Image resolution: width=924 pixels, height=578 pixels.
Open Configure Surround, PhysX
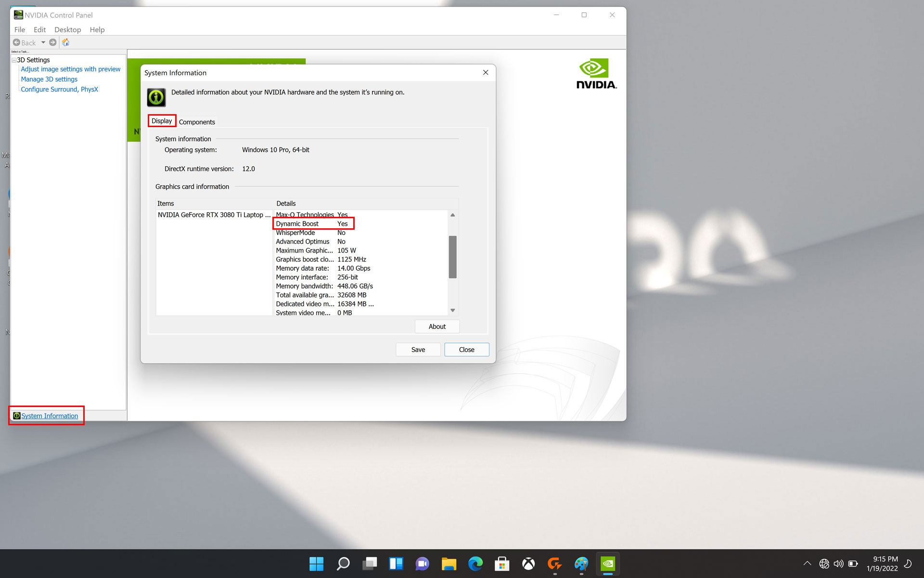[59, 90]
